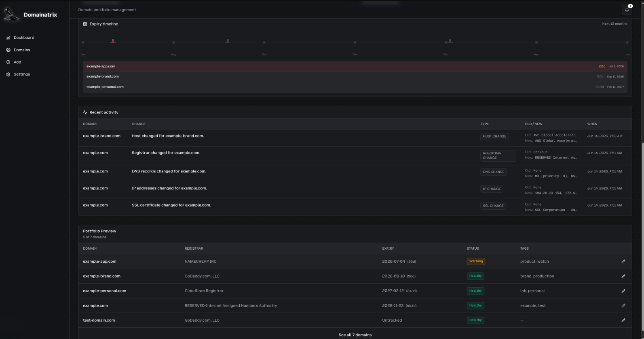644x339 pixels.
Task: Edit example-app.com using the pencil icon
Action: [623, 261]
